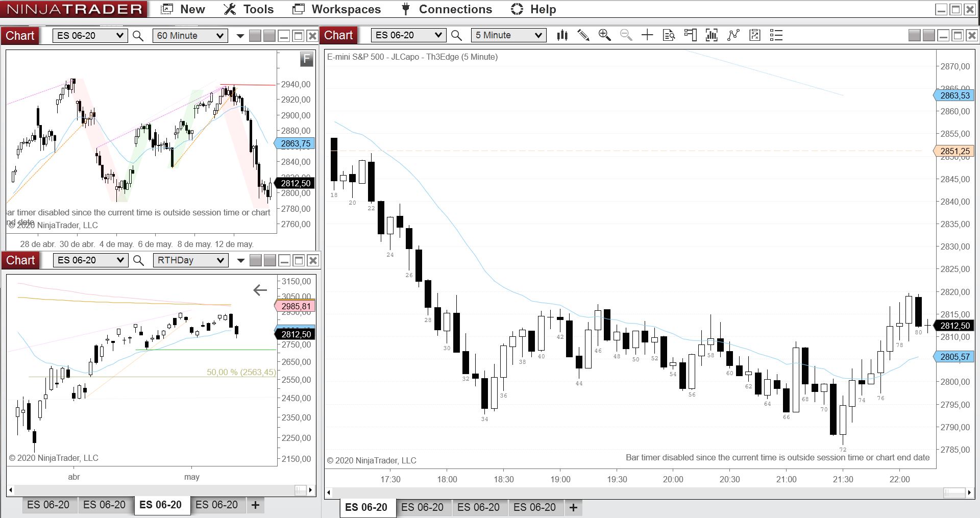The height and width of the screenshot is (518, 980).
Task: Open the drawing tools pencil icon
Action: [x=583, y=35]
